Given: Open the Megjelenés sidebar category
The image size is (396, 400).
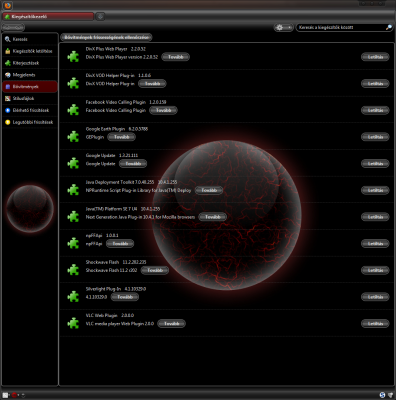Looking at the screenshot, I should [30, 75].
